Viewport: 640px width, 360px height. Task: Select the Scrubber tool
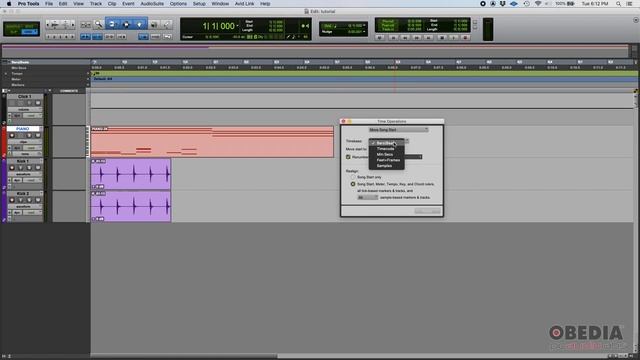coord(154,25)
